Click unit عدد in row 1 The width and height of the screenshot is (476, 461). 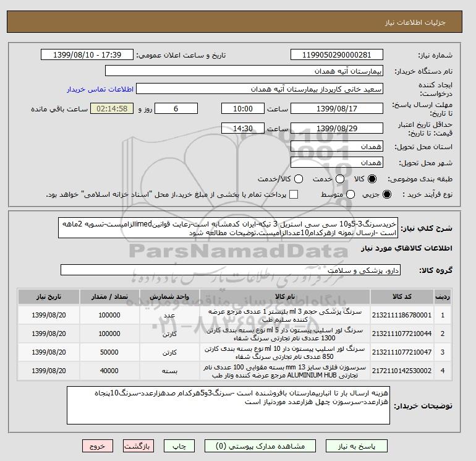[169, 315]
